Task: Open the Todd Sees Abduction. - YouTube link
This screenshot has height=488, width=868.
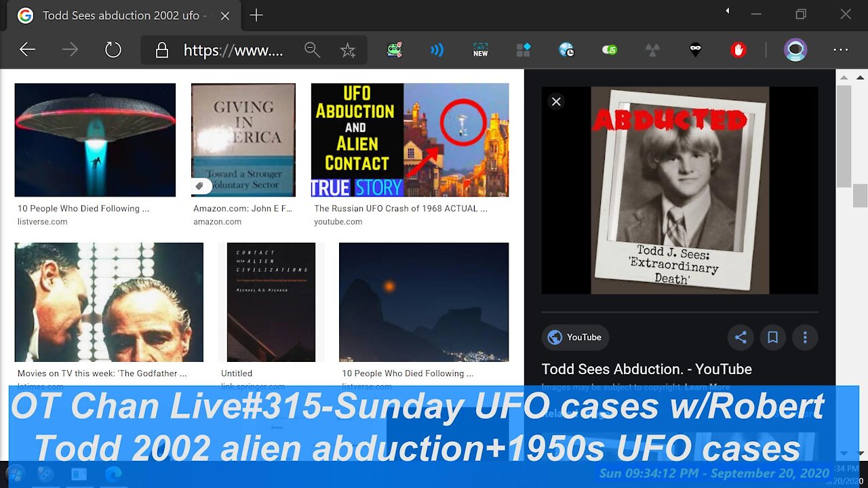Action: click(646, 369)
